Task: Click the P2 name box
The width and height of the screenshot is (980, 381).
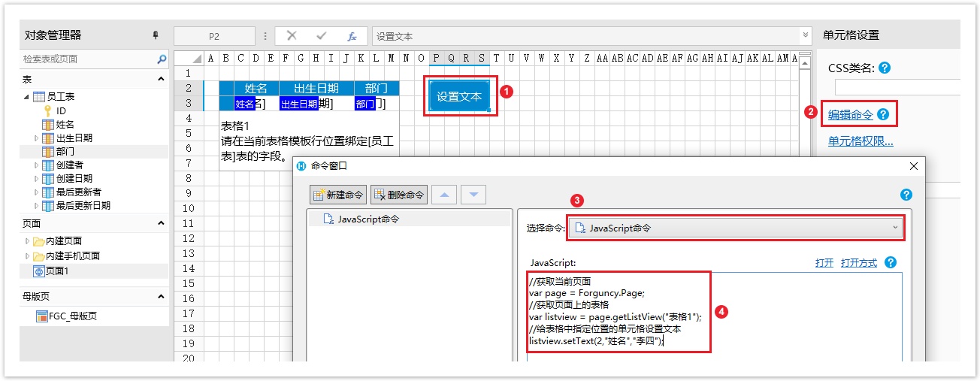Action: tap(214, 36)
